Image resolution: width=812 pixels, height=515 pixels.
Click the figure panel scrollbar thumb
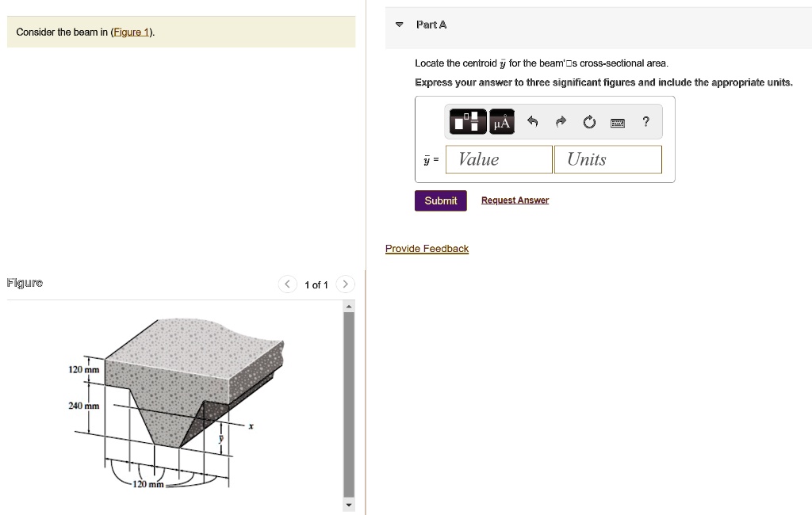coord(349,404)
